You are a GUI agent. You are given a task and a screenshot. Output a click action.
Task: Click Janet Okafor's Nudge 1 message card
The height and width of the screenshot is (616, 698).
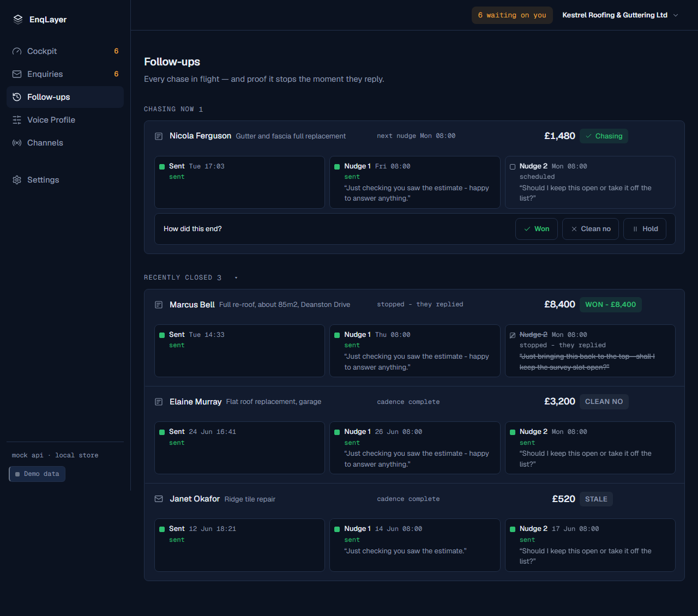click(x=415, y=545)
